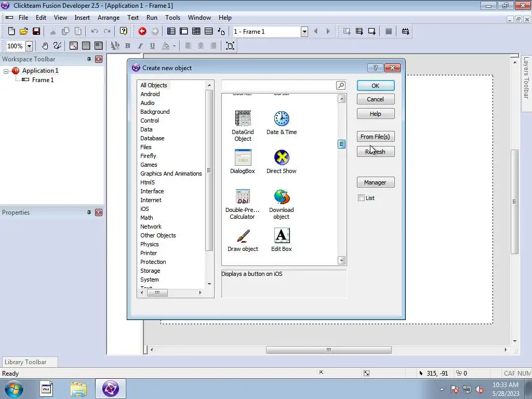Select the Physics category

[x=149, y=244]
